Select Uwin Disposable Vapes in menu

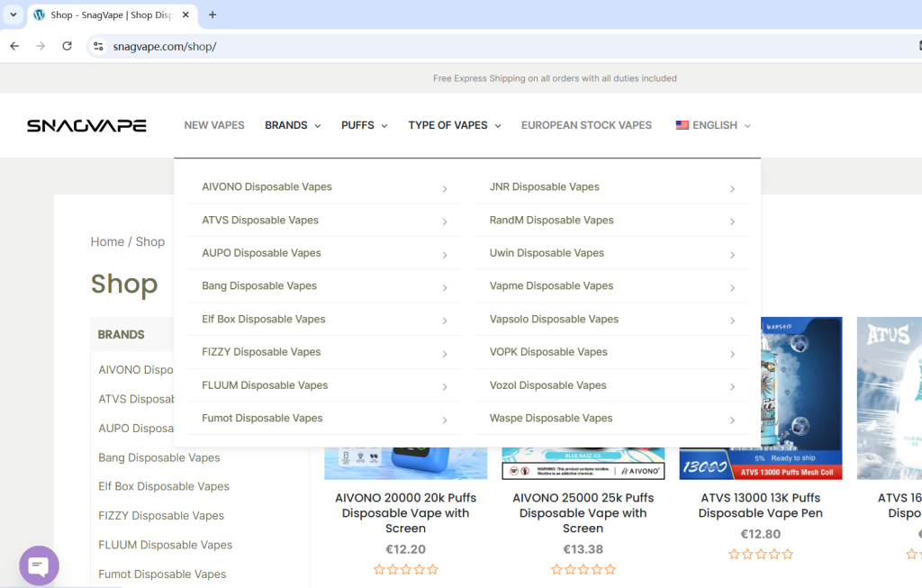[547, 253]
